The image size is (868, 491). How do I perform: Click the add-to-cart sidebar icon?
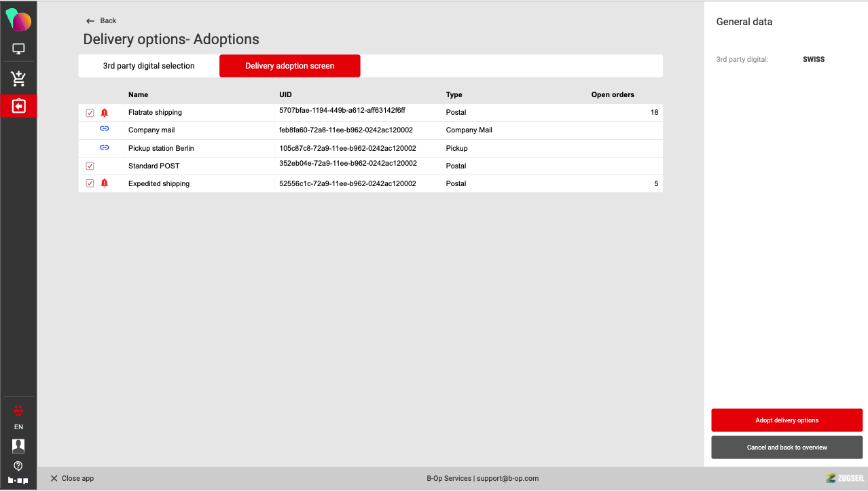pyautogui.click(x=18, y=79)
